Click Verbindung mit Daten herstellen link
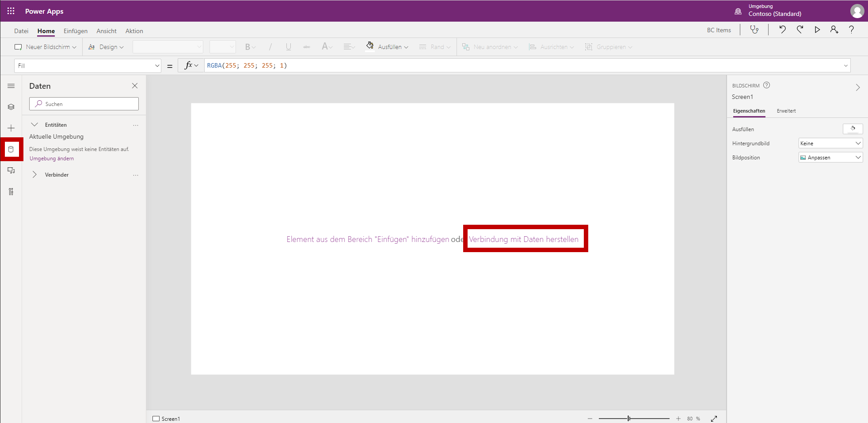The image size is (868, 423). tap(524, 239)
